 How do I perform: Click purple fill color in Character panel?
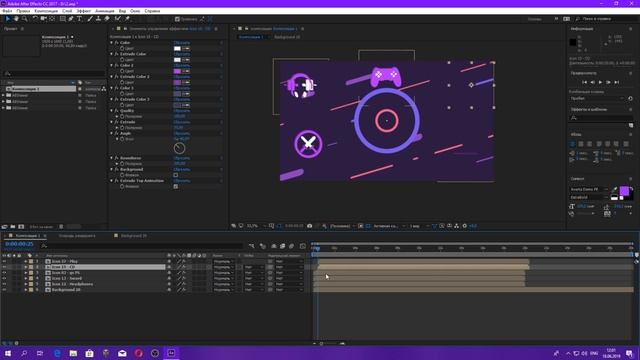tap(624, 191)
